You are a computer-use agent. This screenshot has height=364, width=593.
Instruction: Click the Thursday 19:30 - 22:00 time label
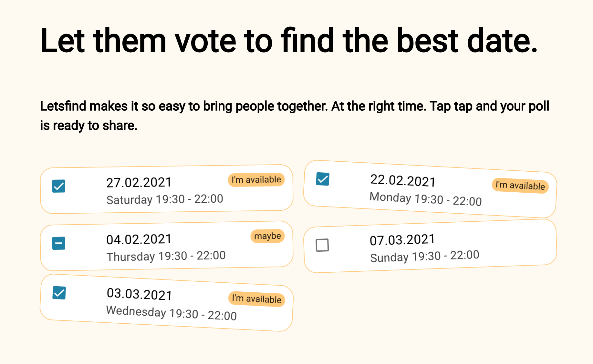[x=166, y=256]
